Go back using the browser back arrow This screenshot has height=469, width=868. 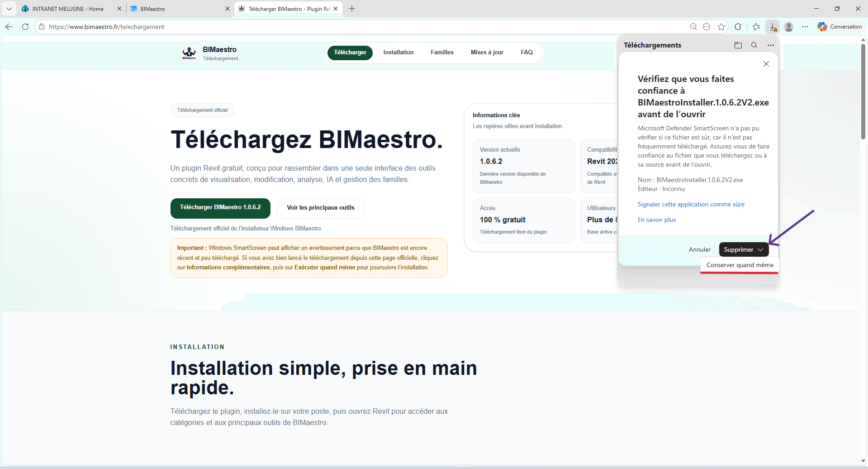pyautogui.click(x=9, y=27)
